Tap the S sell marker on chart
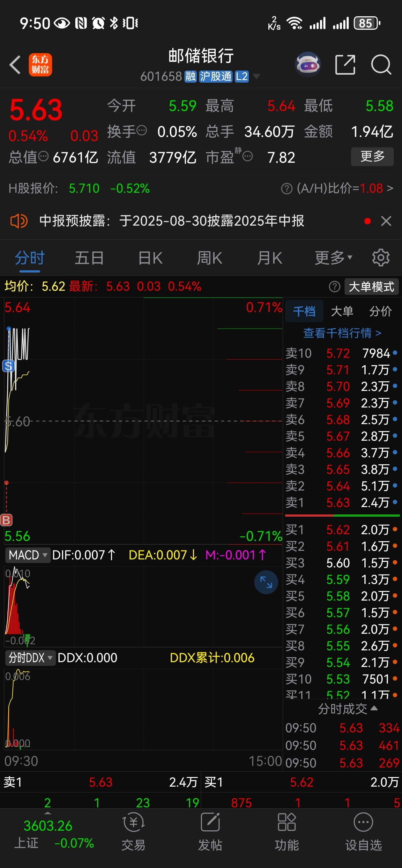 pos(8,366)
